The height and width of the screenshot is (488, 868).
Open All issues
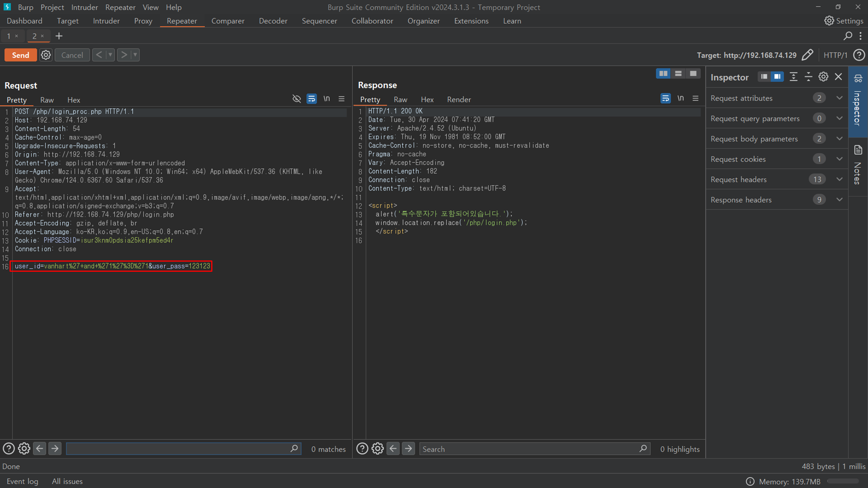pos(67,481)
